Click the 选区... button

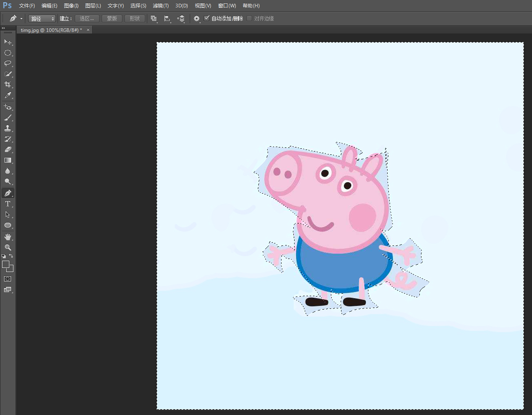(x=87, y=19)
